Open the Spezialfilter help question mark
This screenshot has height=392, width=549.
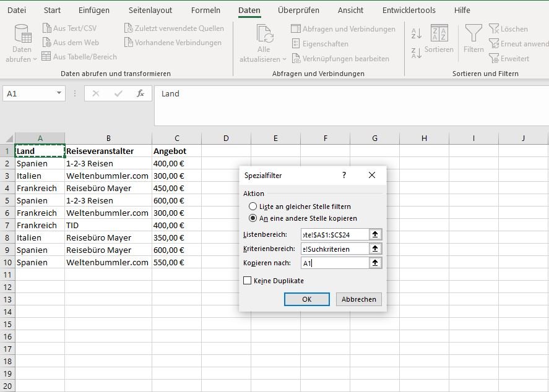click(344, 175)
